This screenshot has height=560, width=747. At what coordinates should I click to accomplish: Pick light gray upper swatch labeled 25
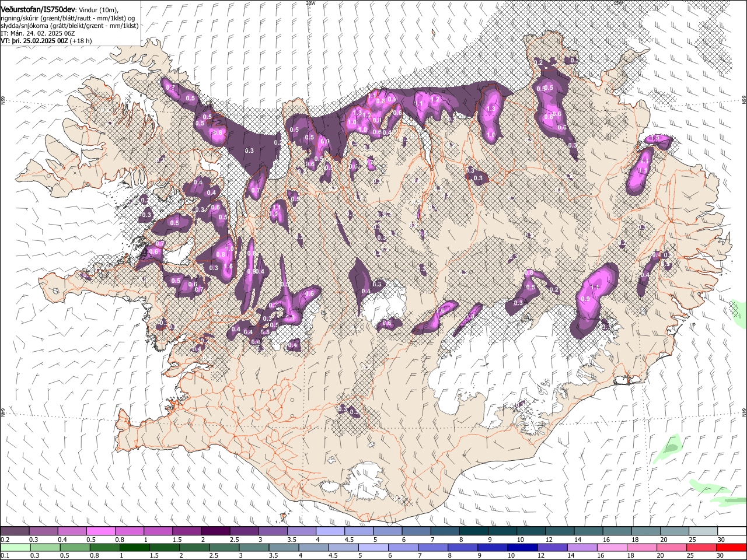click(703, 531)
